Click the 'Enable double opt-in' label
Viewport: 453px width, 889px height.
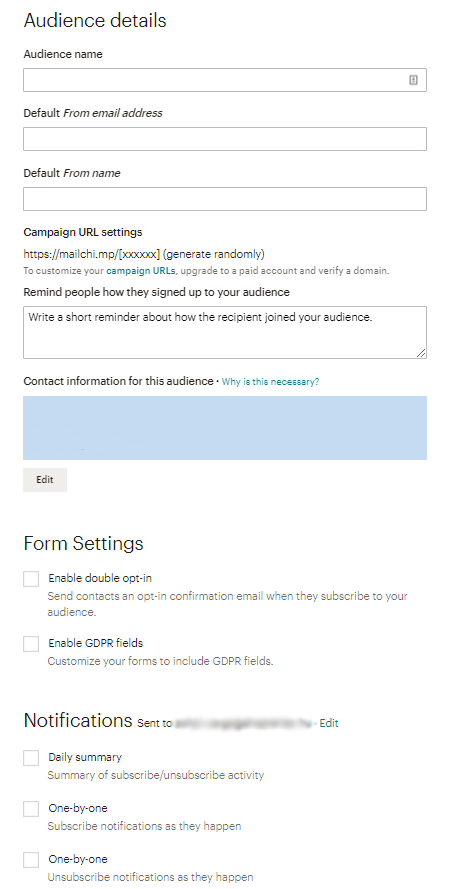100,578
